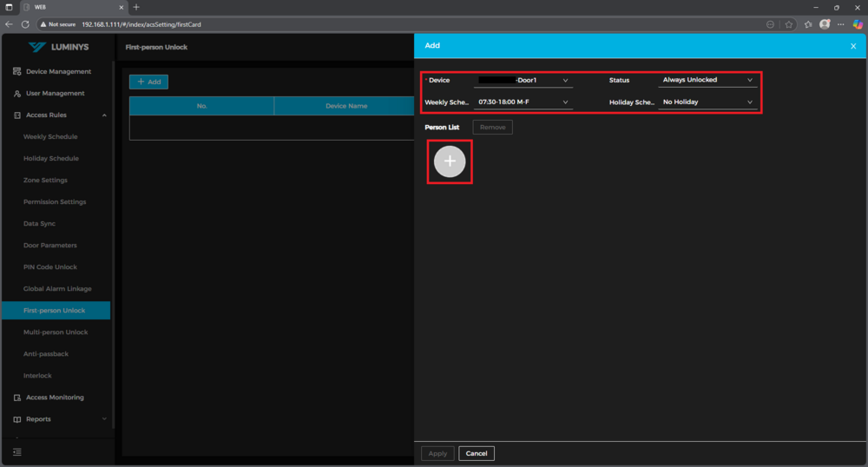Open a new browser tab
Viewport: 868px width, 467px height.
click(x=136, y=7)
